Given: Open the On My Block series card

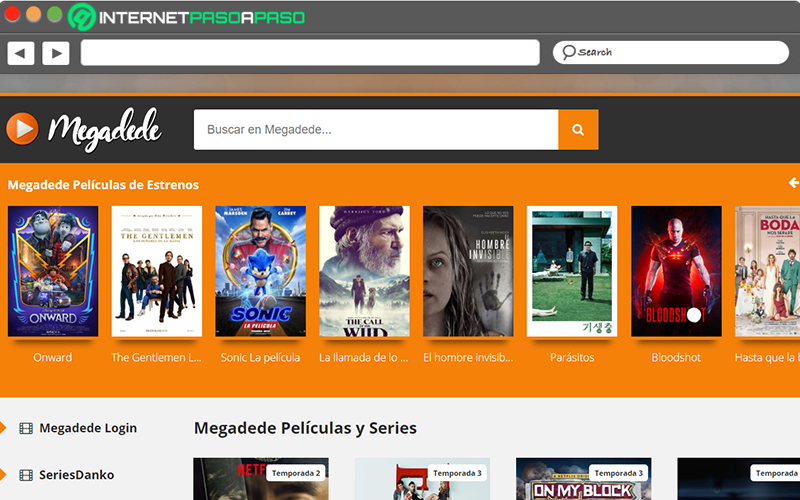Looking at the screenshot, I should 584,479.
